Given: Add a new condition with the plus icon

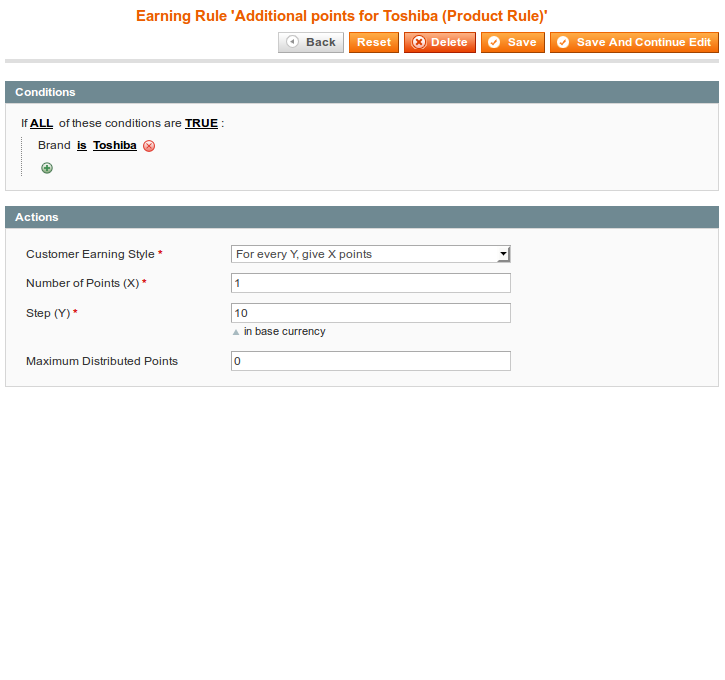Looking at the screenshot, I should pyautogui.click(x=47, y=168).
